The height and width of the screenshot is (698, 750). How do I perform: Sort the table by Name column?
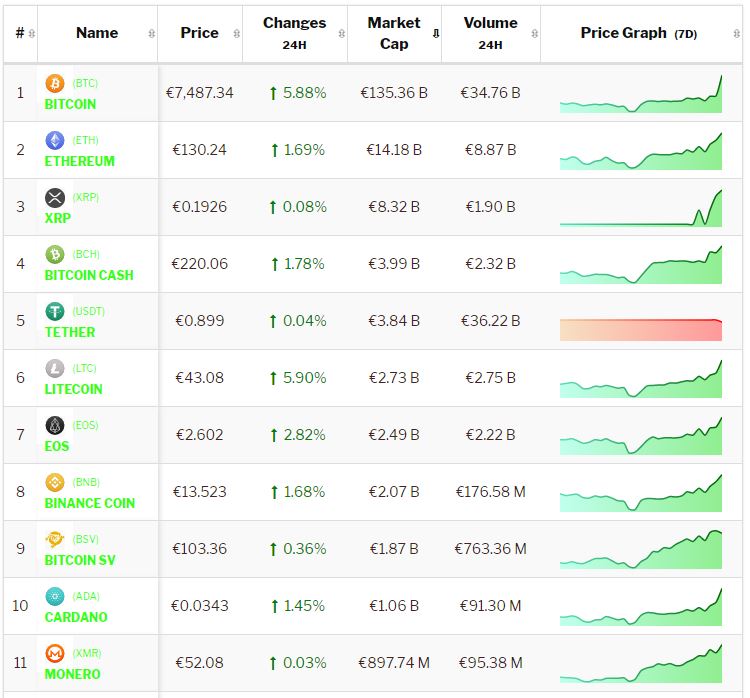pyautogui.click(x=97, y=33)
